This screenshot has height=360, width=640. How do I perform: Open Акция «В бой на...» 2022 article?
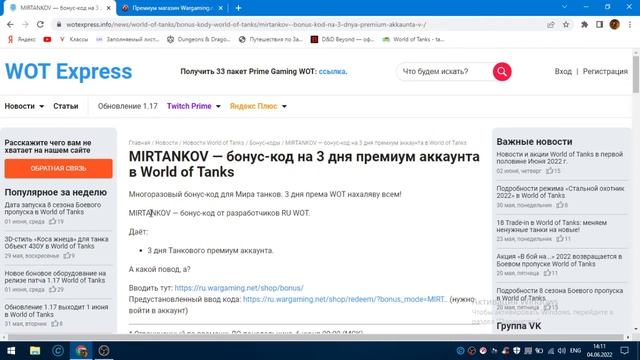559,260
